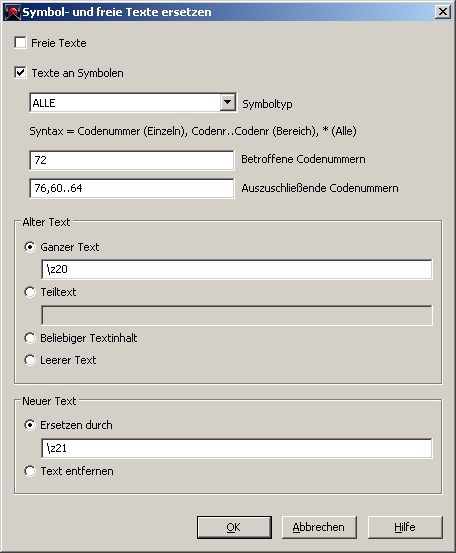Select the Ganzer Text radio button

[30, 247]
